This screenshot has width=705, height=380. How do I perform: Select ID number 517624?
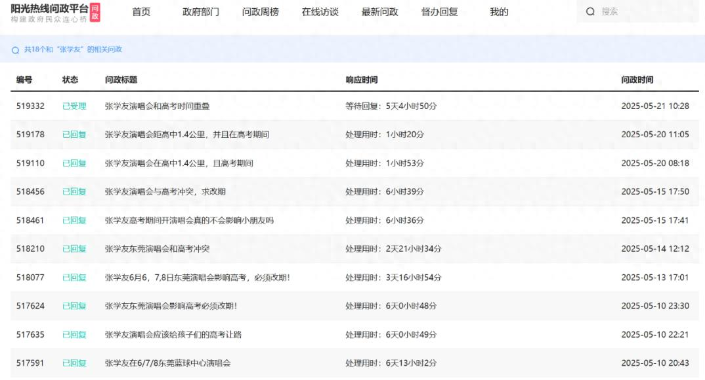pos(30,306)
